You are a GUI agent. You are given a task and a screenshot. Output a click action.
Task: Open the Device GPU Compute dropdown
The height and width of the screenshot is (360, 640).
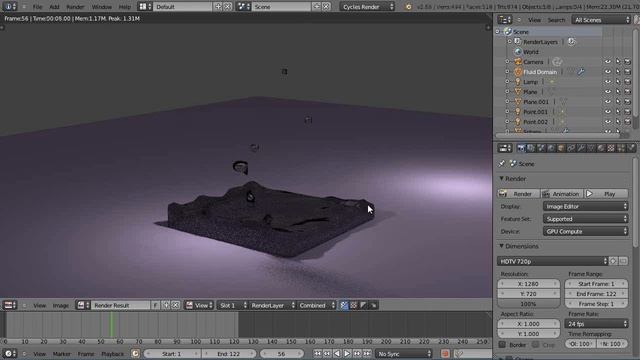click(585, 231)
